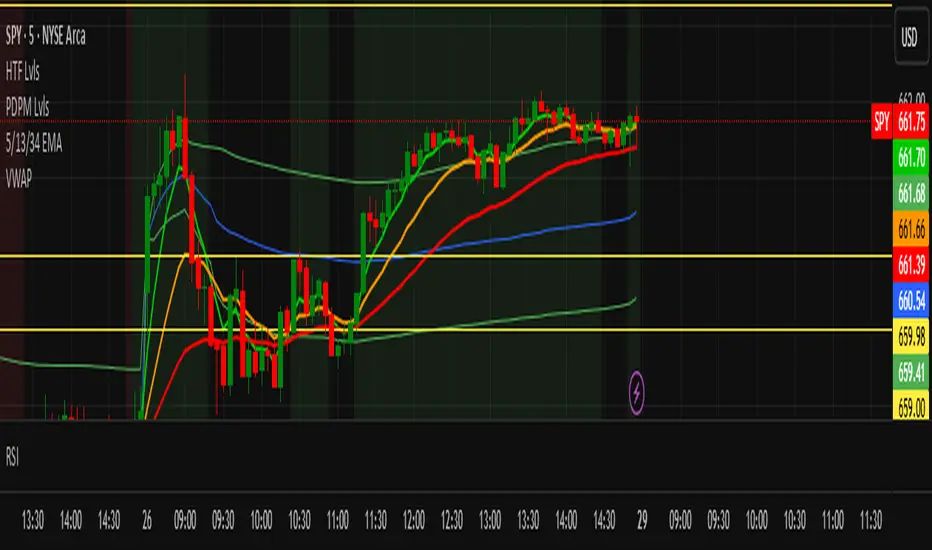
Task: Click the red 661.39 price label
Action: [x=911, y=265]
